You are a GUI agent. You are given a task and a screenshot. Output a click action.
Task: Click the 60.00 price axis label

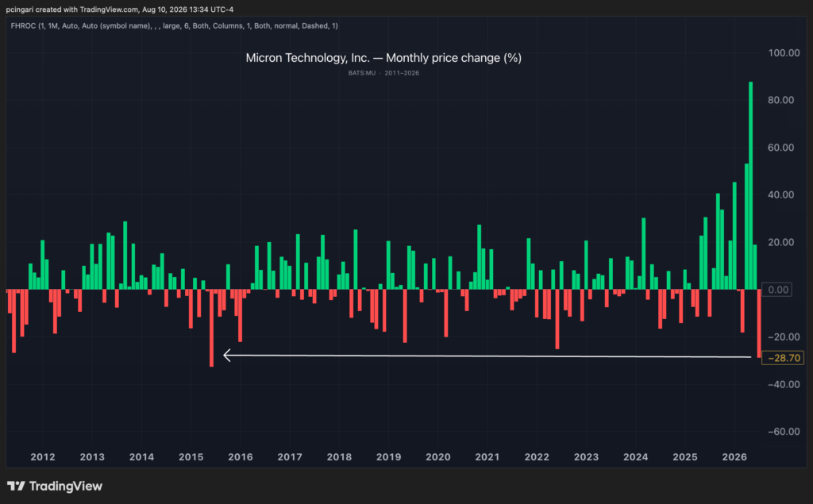[780, 148]
